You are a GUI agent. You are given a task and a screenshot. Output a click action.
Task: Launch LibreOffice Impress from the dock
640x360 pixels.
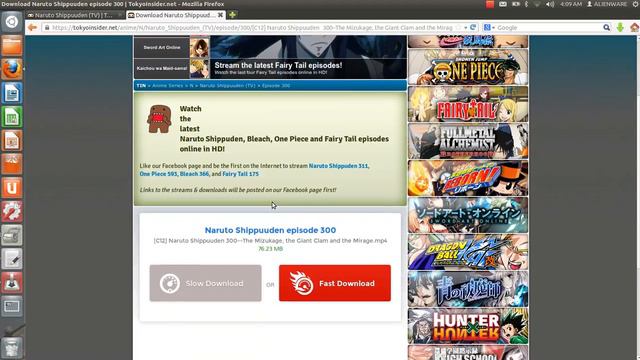[11, 140]
